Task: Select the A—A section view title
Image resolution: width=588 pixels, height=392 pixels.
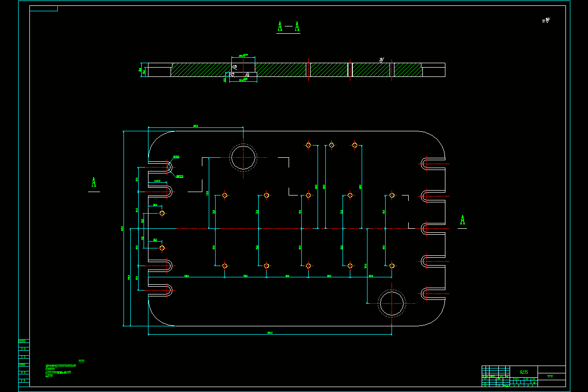Action: click(x=289, y=26)
